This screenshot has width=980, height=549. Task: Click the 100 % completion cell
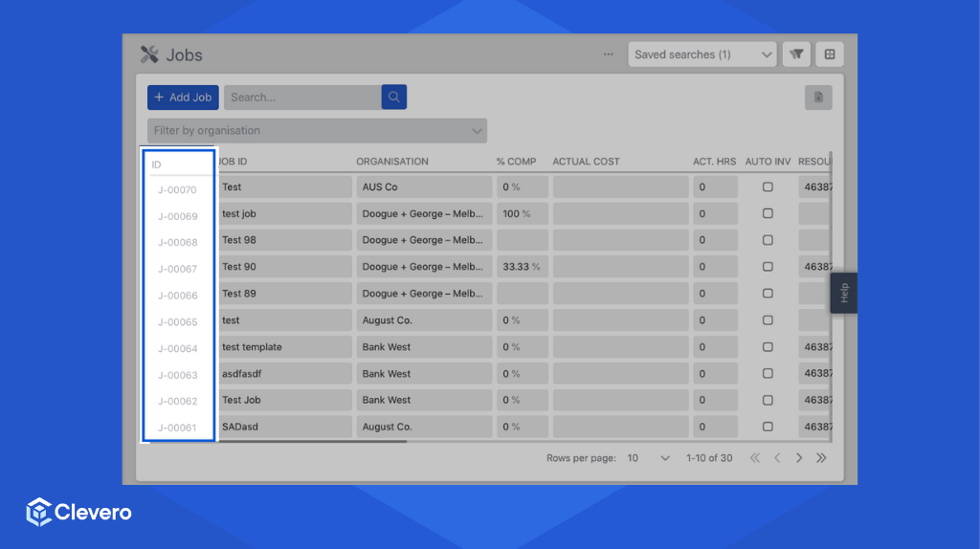click(523, 213)
